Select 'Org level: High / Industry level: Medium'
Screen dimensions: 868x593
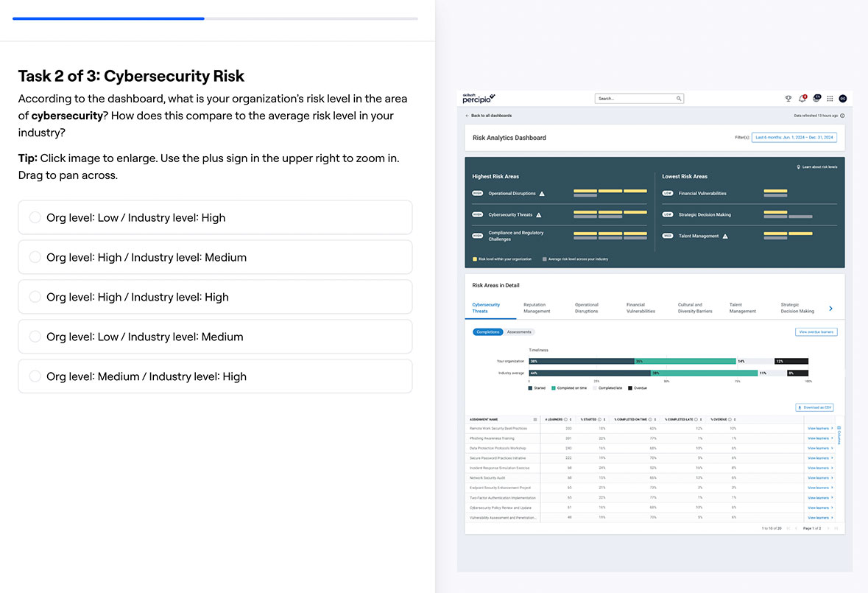(215, 257)
